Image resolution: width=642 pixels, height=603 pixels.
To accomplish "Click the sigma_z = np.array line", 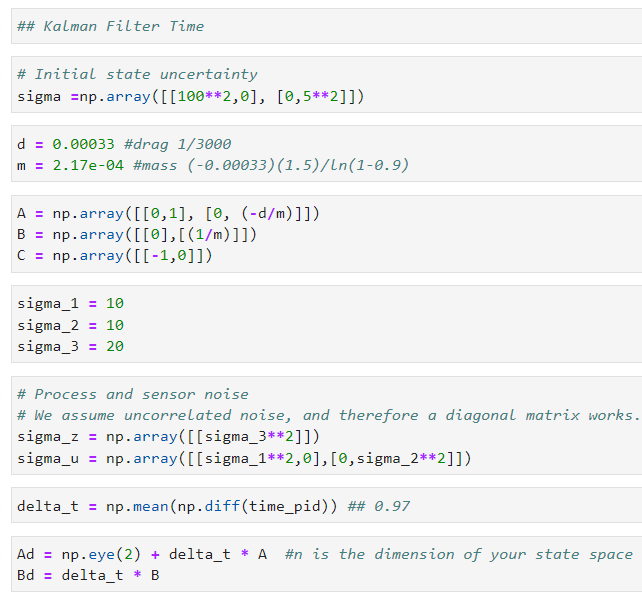I will [x=168, y=437].
